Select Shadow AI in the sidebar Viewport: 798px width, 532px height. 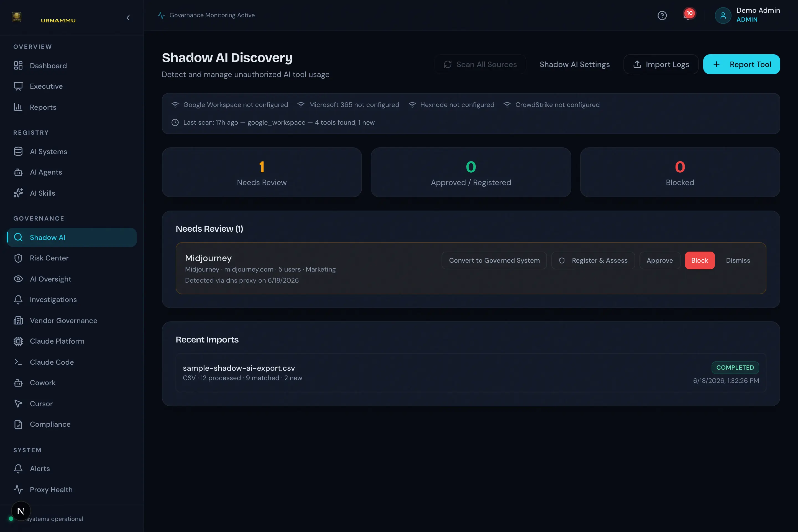71,237
